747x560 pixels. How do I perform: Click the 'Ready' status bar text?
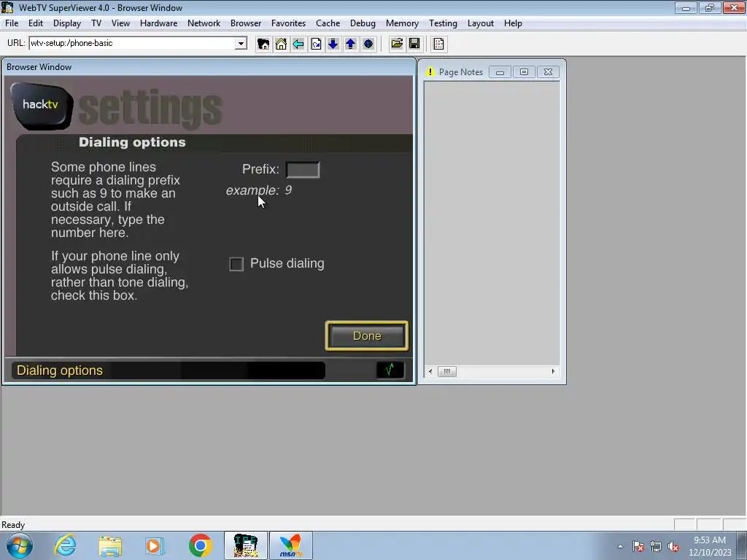(x=13, y=525)
